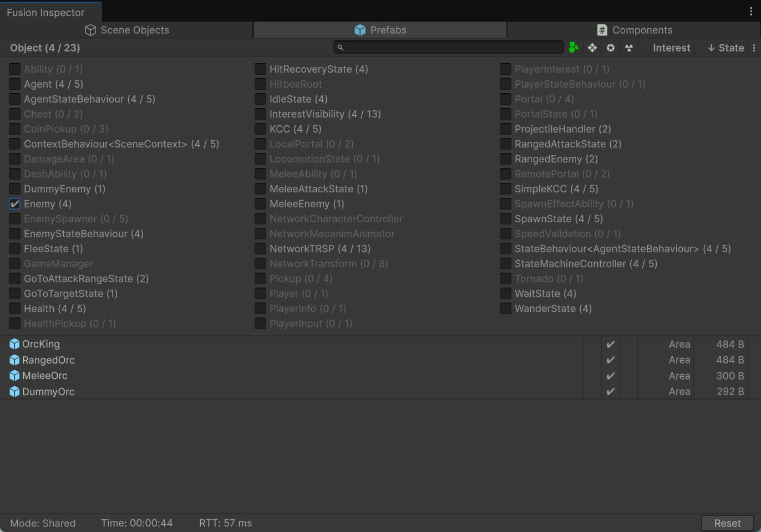The image size is (761, 532).
Task: Click the Interest column header
Action: point(671,48)
